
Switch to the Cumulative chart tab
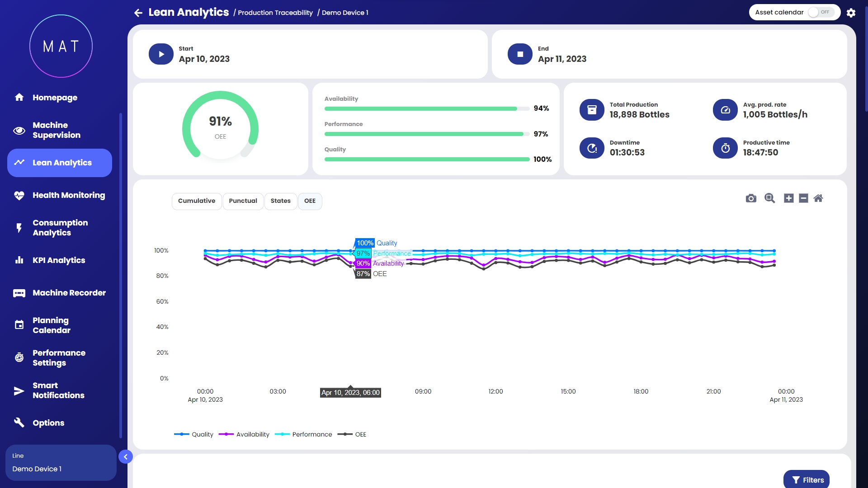coord(197,201)
